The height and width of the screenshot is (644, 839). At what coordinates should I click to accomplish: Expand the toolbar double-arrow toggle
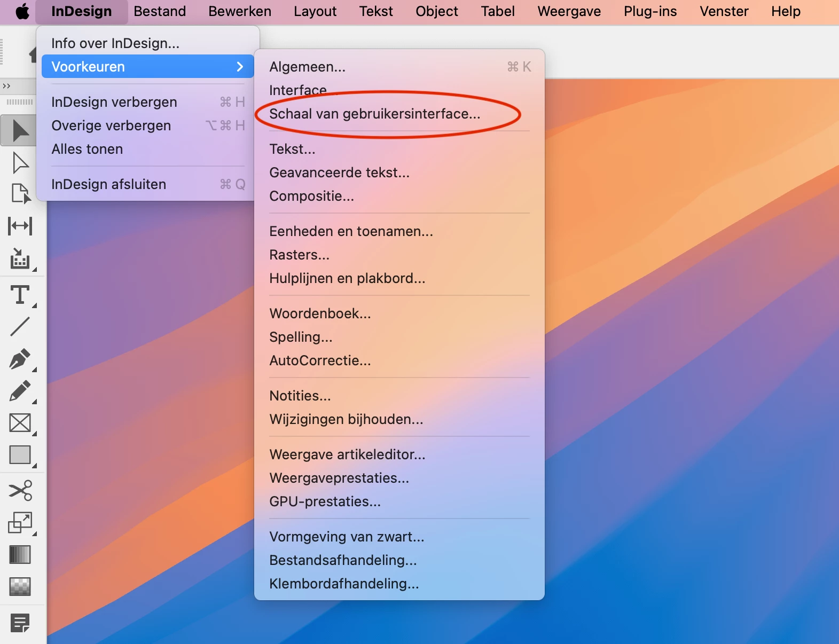(x=6, y=86)
